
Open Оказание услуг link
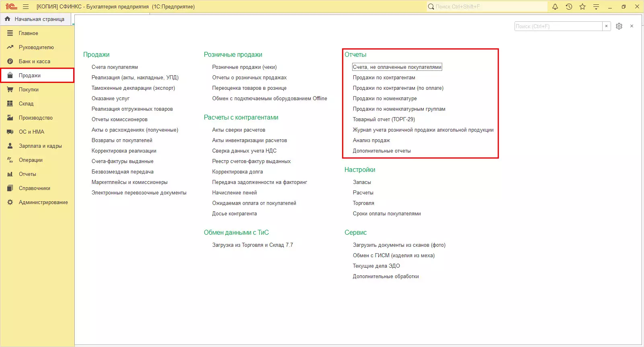coord(111,98)
